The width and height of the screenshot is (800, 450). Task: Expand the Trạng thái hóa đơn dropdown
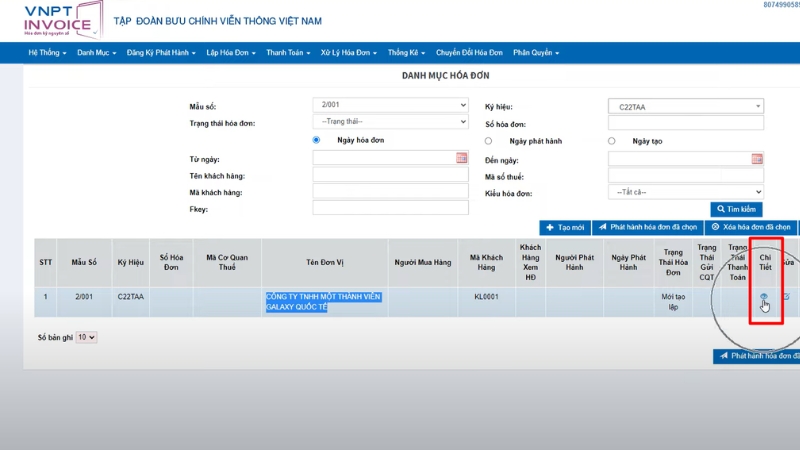[390, 122]
